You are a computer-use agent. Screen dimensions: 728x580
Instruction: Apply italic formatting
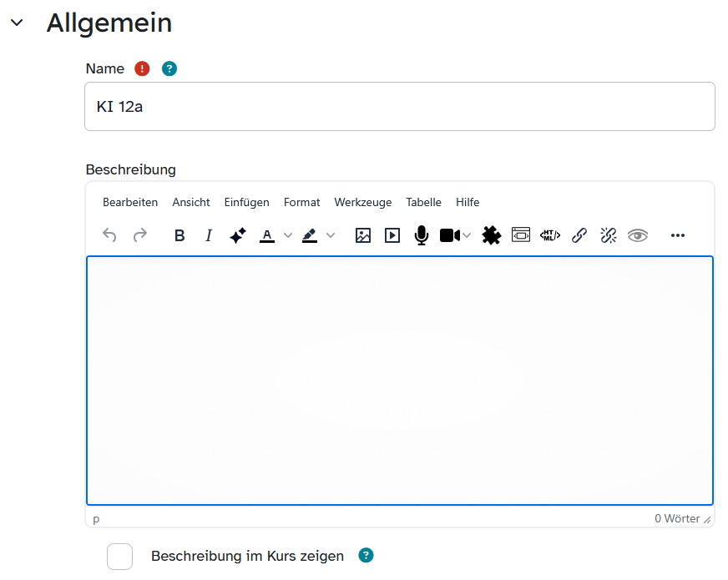(x=209, y=235)
